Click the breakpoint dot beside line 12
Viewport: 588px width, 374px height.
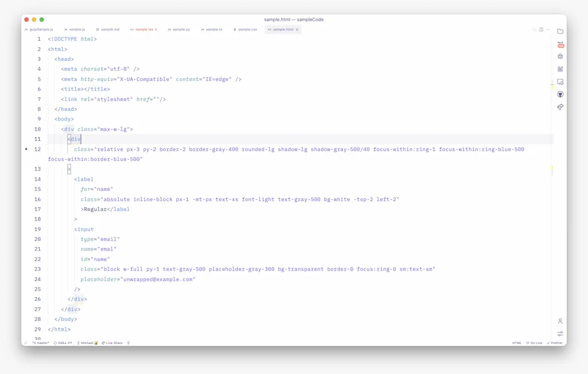pos(25,149)
